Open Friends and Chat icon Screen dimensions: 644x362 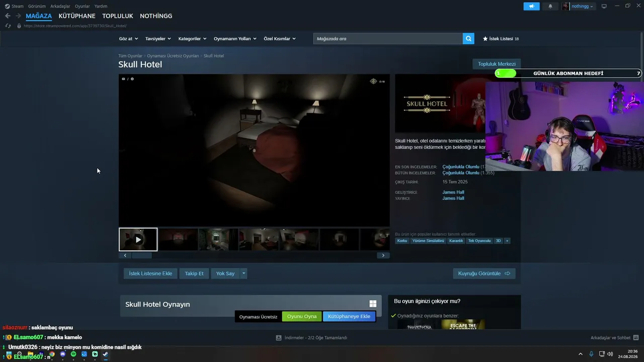636,338
